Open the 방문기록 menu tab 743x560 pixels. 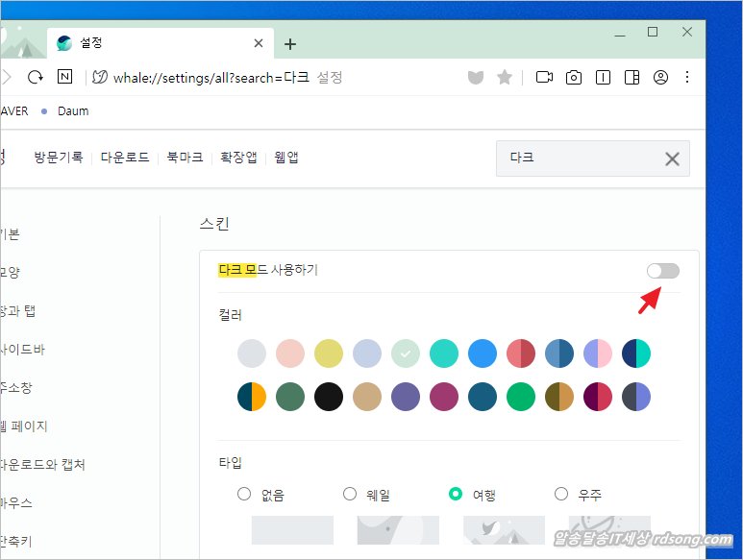point(59,158)
